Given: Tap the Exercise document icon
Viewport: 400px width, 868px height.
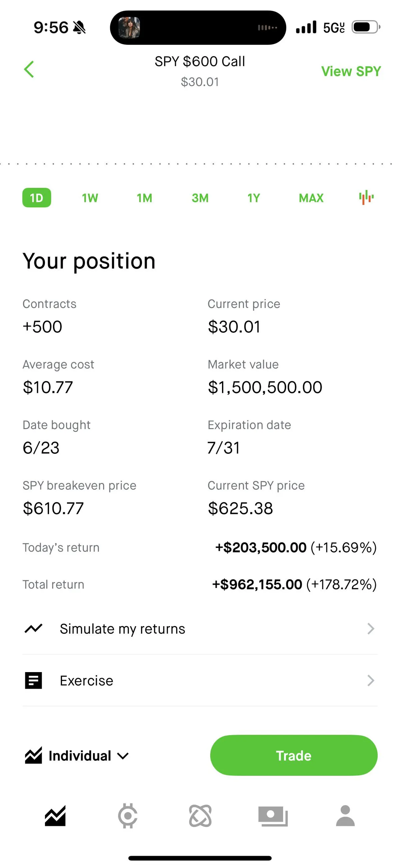Looking at the screenshot, I should 34,681.
